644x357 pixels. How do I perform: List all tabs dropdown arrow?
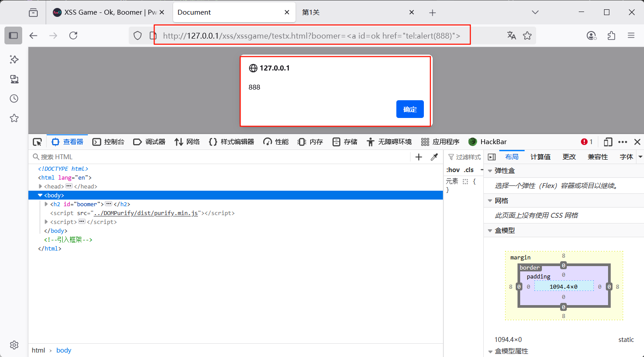click(x=535, y=12)
